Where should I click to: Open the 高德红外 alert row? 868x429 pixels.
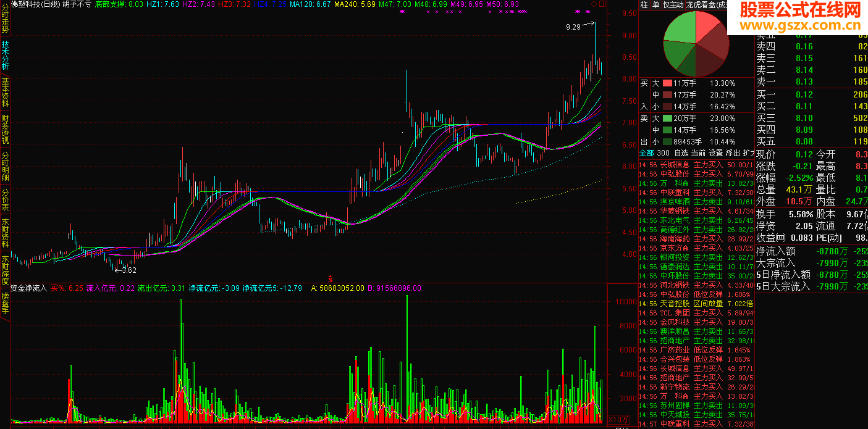(696, 230)
